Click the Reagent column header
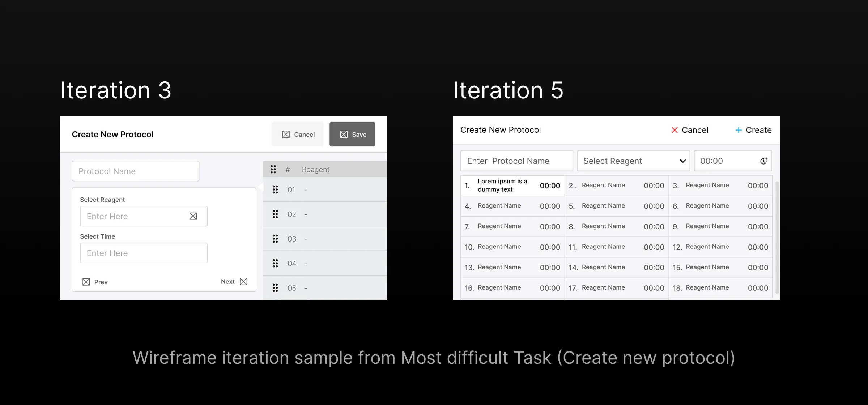The image size is (868, 405). 316,170
